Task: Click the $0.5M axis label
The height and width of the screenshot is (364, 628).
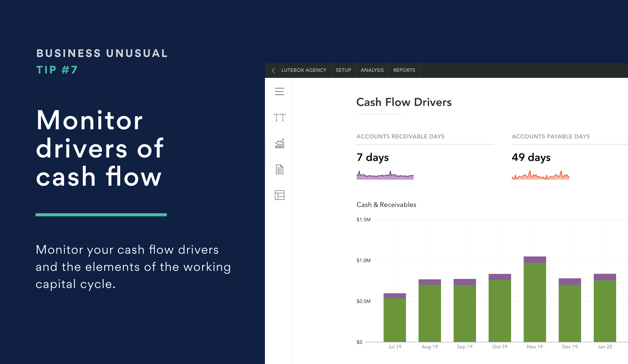Action: pyautogui.click(x=363, y=301)
